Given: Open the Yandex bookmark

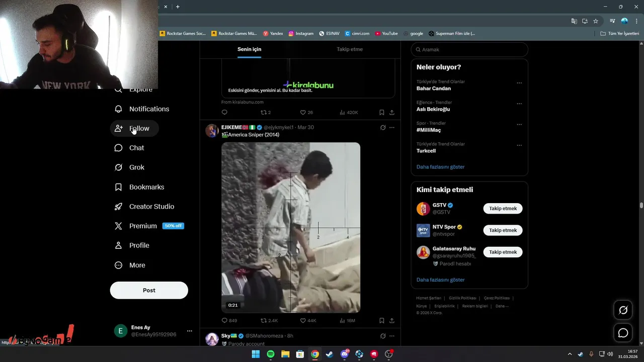Looking at the screenshot, I should coord(273,34).
